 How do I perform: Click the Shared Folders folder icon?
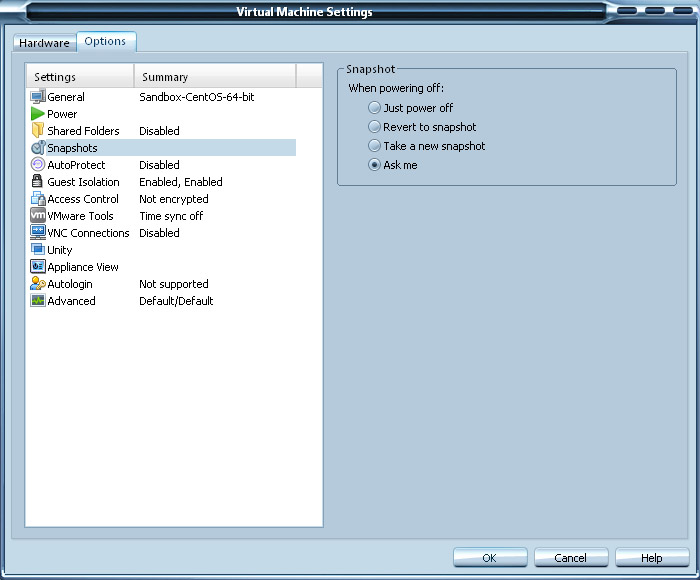click(38, 130)
